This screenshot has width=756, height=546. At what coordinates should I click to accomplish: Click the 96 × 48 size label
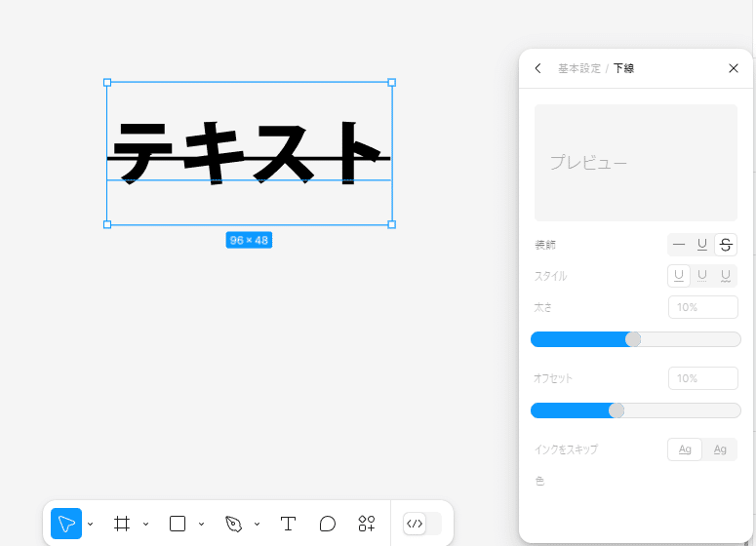[x=249, y=240]
